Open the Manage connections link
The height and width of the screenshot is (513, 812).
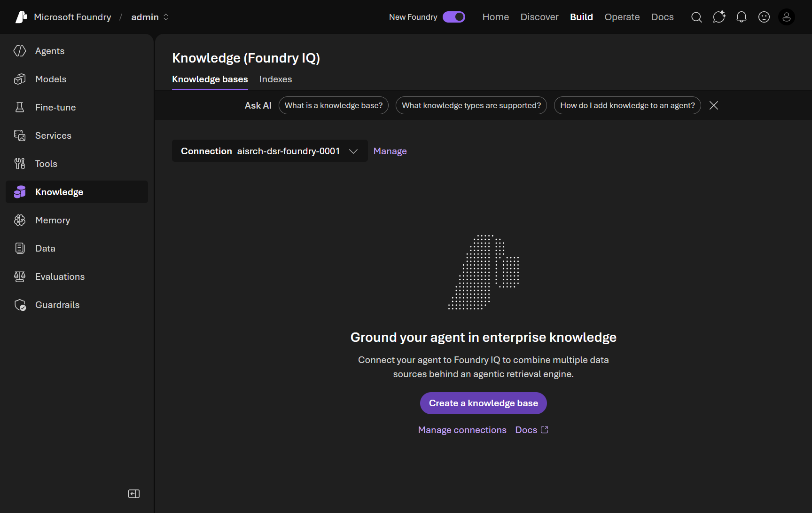(x=462, y=430)
